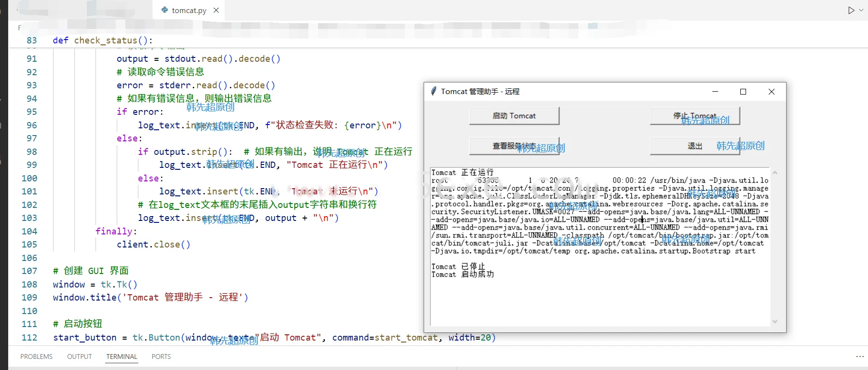The image size is (868, 370).
Task: Click the finally: keyword on line 104
Action: [116, 232]
